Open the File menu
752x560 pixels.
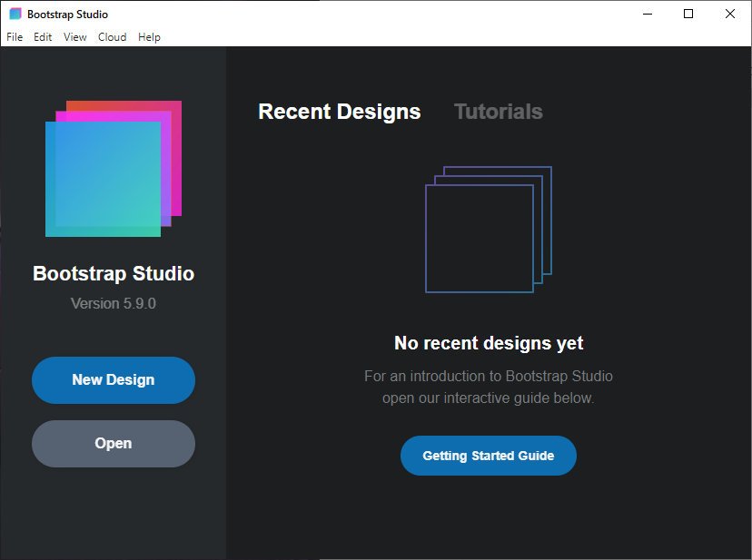tap(15, 37)
